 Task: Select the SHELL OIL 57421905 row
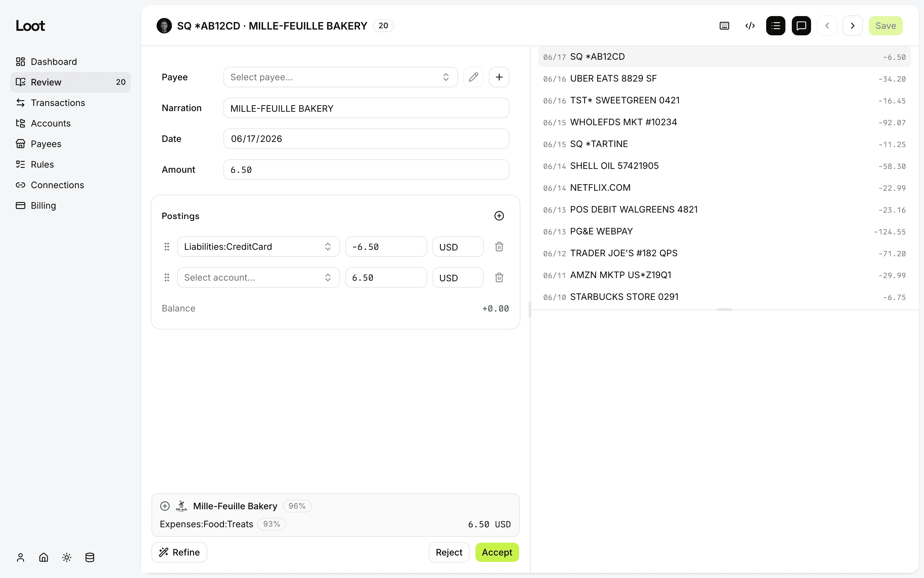pyautogui.click(x=724, y=166)
